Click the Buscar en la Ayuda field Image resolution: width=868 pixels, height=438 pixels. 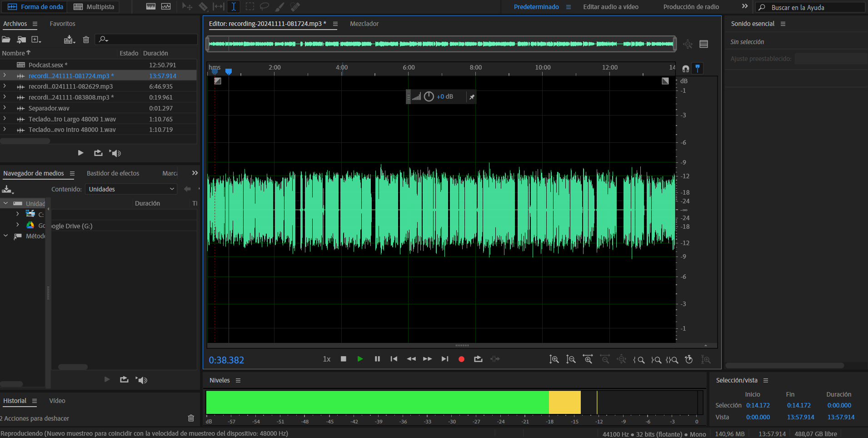810,7
